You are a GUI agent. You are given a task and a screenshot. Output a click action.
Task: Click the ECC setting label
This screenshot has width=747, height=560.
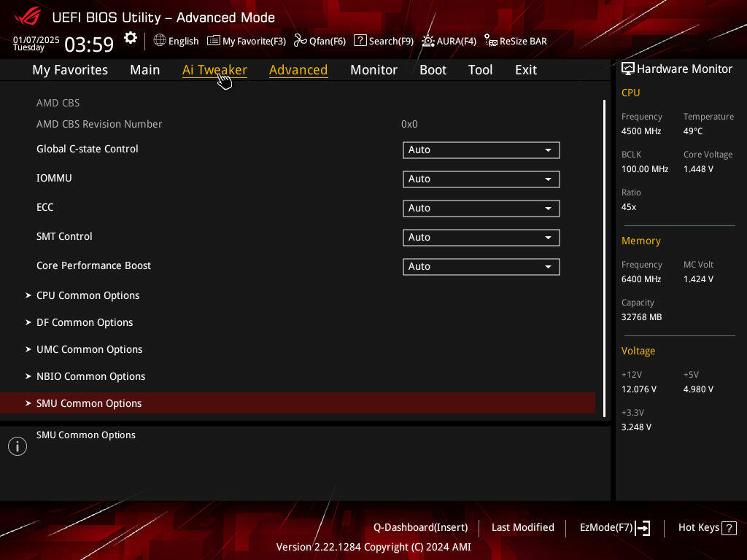[x=44, y=207]
